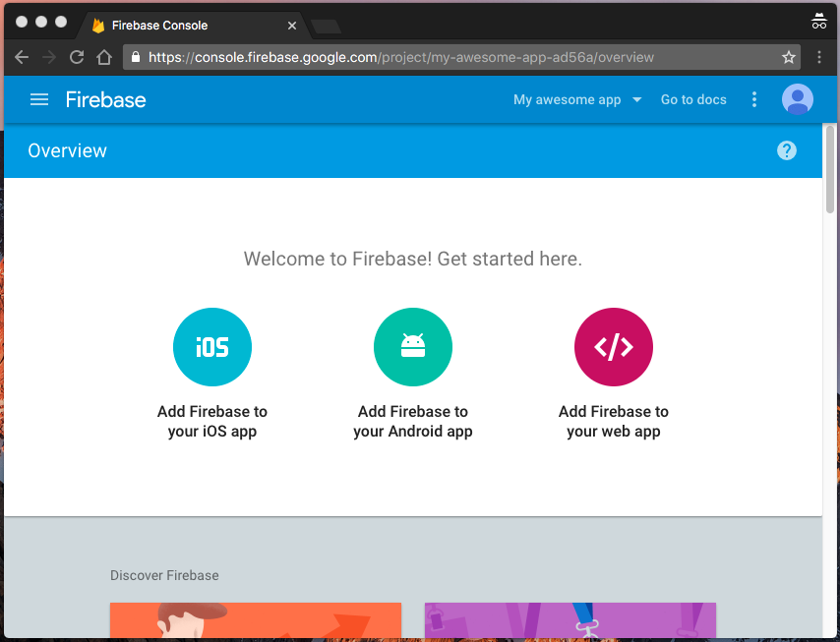Open the Overview help question mark
The width and height of the screenshot is (840, 642).
[787, 150]
